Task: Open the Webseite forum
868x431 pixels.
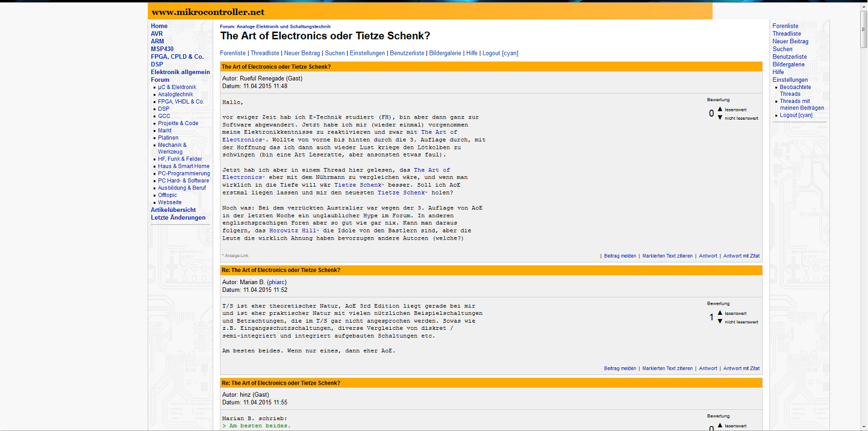Action: (169, 202)
